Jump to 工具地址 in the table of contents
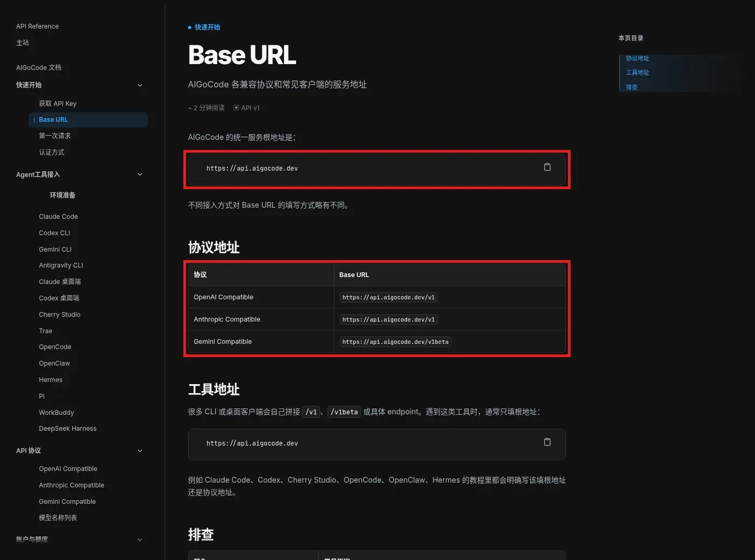This screenshot has width=755, height=560. pos(637,72)
